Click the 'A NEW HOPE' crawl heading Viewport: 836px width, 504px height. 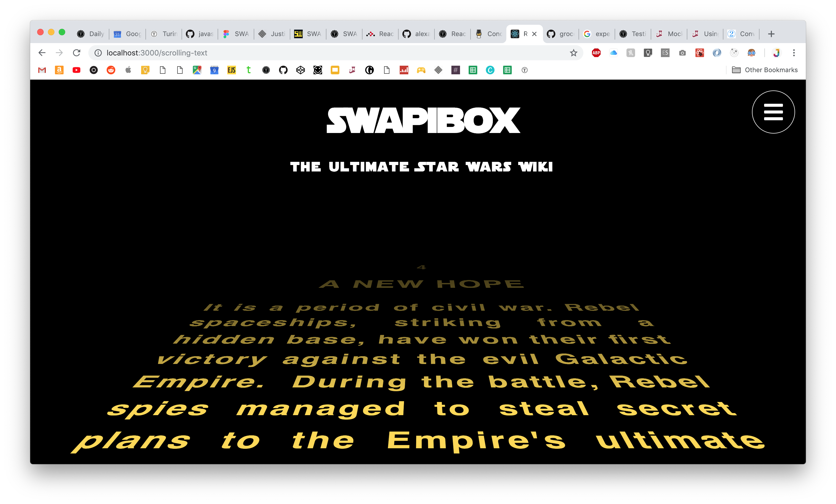(422, 284)
